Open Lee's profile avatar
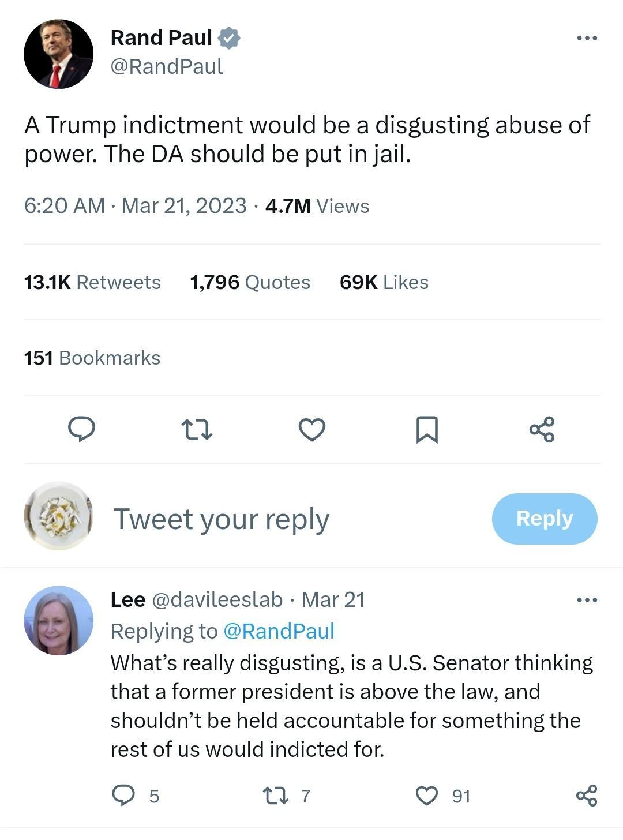The image size is (623, 840). coord(58,621)
